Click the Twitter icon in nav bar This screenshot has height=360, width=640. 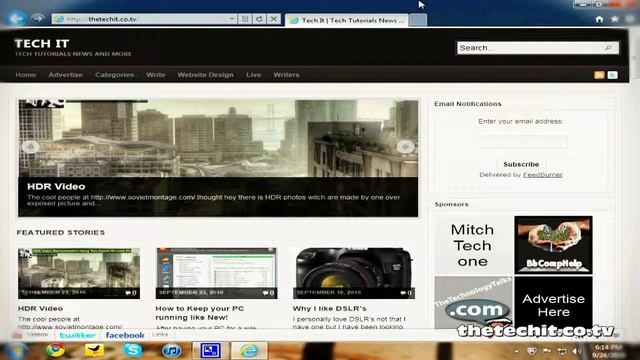(x=613, y=75)
